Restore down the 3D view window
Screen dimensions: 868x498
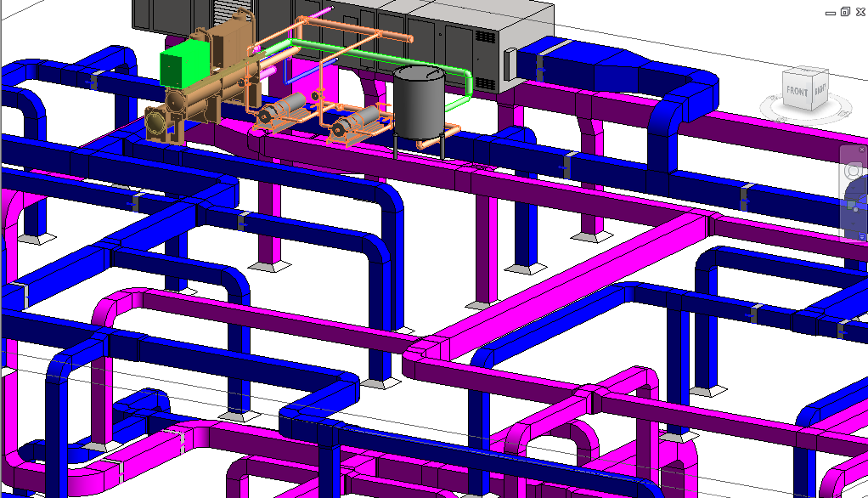point(845,12)
